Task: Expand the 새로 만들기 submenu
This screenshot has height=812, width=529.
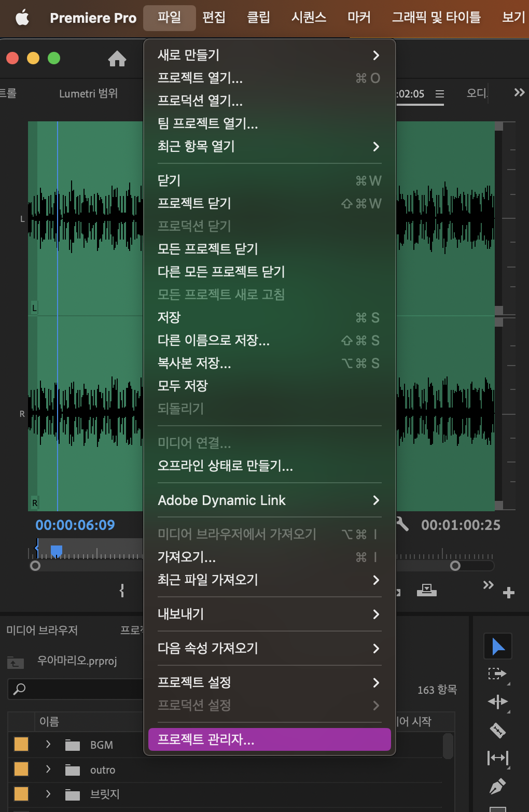Action: 269,55
